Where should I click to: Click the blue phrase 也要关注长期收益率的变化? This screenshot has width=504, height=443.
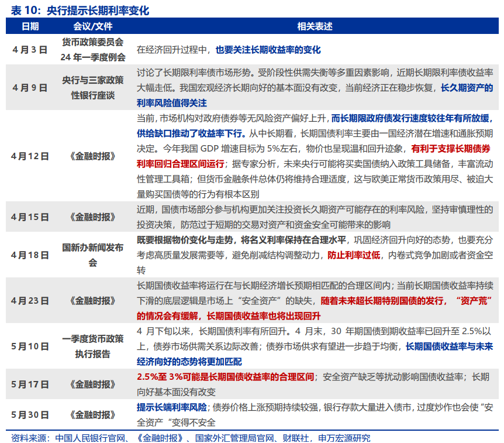pos(268,50)
